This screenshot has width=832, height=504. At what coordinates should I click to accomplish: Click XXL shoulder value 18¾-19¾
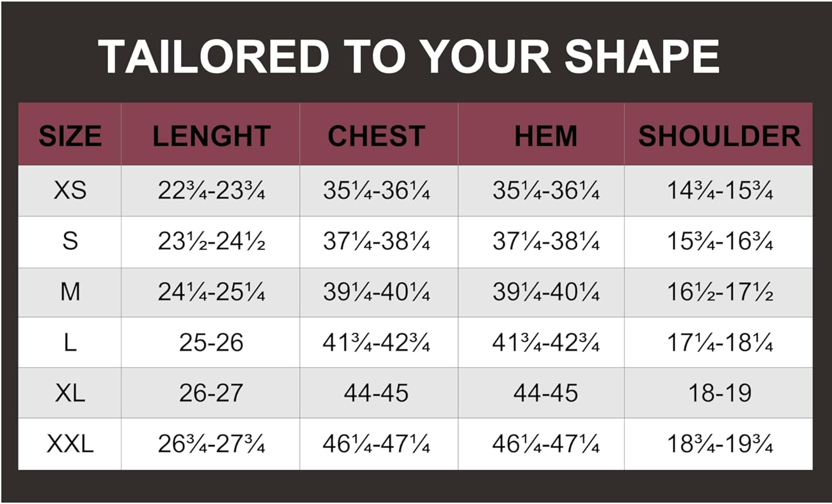point(720,444)
